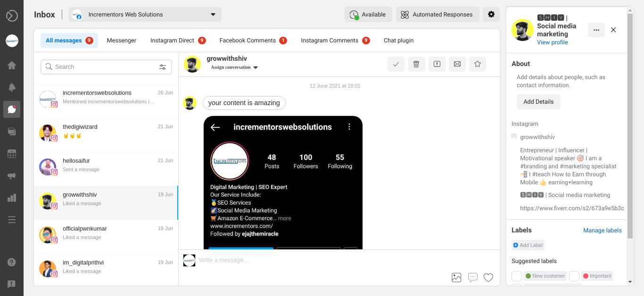The width and height of the screenshot is (644, 296).
Task: Mark conversation as done with checkmark
Action: pos(396,64)
